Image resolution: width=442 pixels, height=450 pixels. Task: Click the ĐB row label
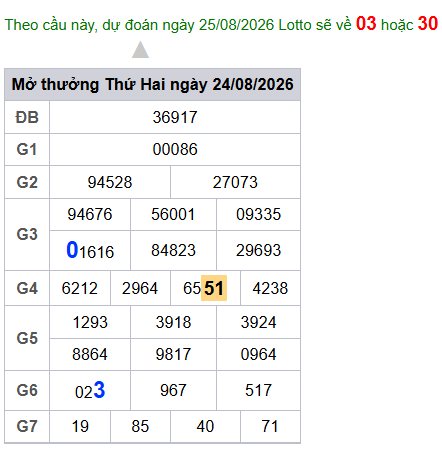(x=27, y=117)
